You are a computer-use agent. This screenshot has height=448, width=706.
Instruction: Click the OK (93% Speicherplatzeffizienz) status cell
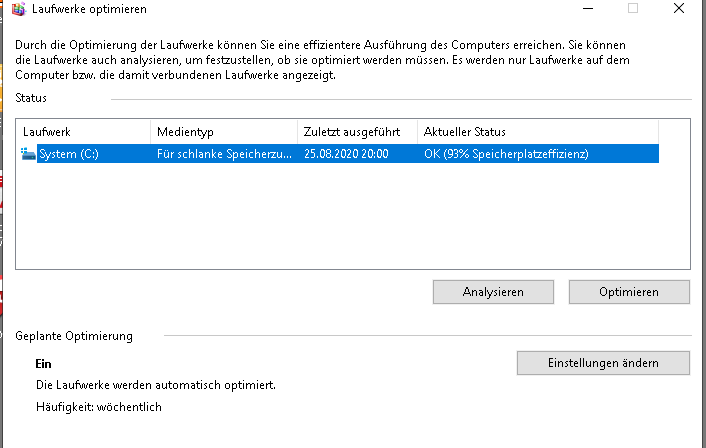point(506,154)
